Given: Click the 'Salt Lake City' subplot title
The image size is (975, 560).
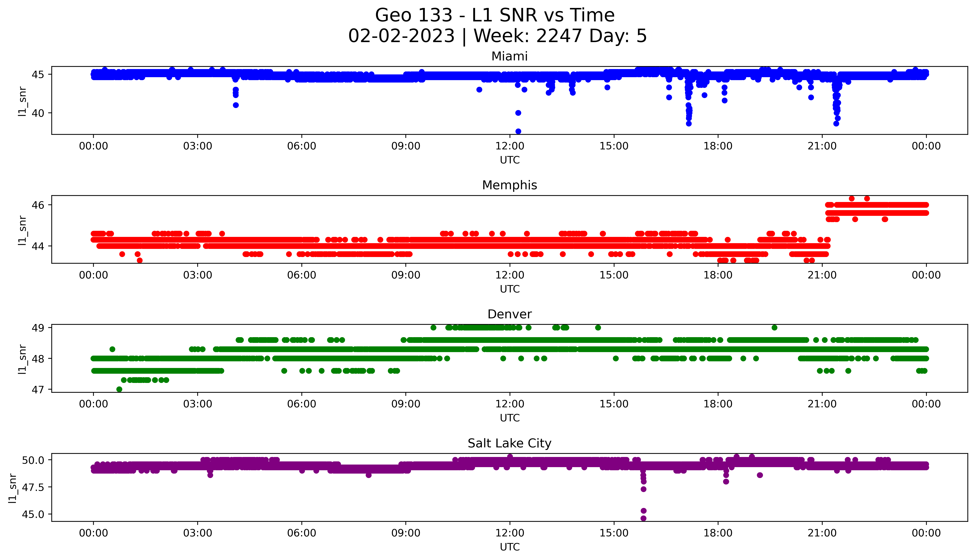Looking at the screenshot, I should pyautogui.click(x=509, y=443).
